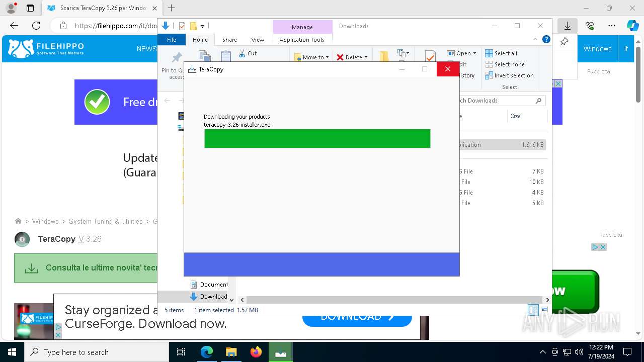Open the Edge tab actions menu icon

pyautogui.click(x=30, y=8)
